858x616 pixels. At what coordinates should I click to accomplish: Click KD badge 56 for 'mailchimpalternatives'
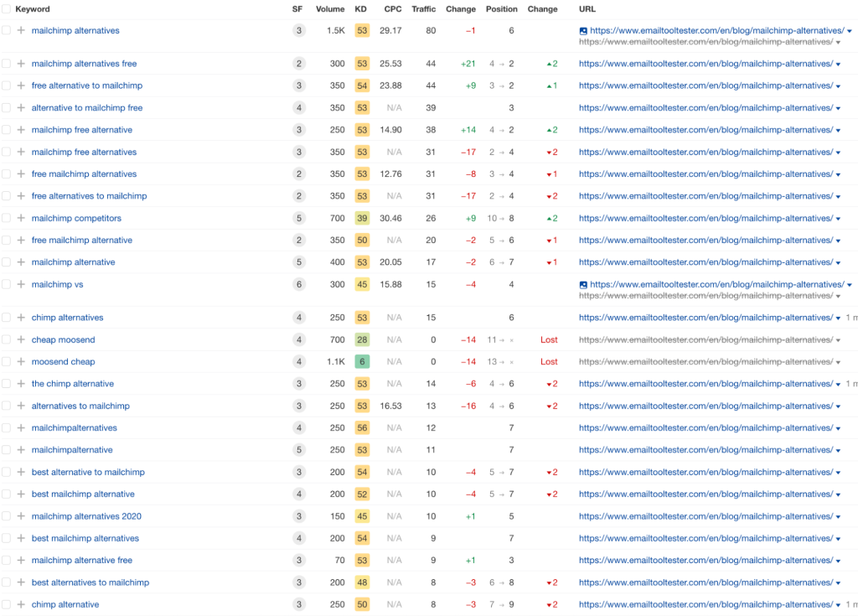(x=362, y=427)
